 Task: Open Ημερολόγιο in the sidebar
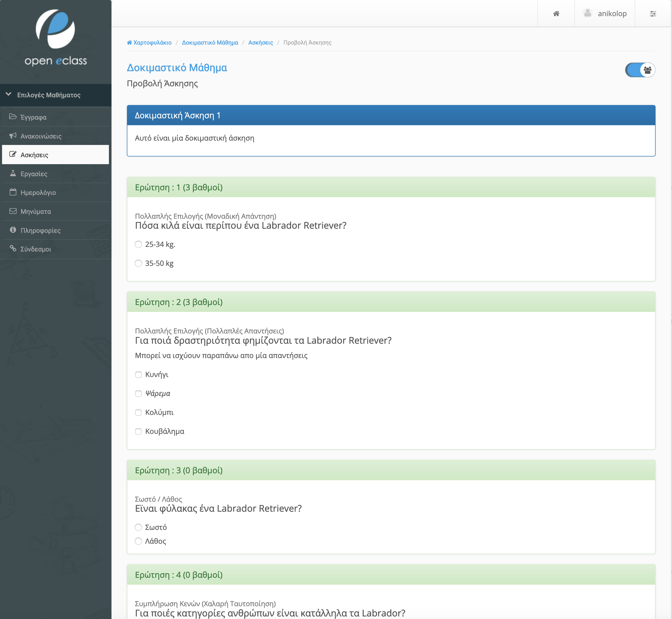pyautogui.click(x=56, y=192)
